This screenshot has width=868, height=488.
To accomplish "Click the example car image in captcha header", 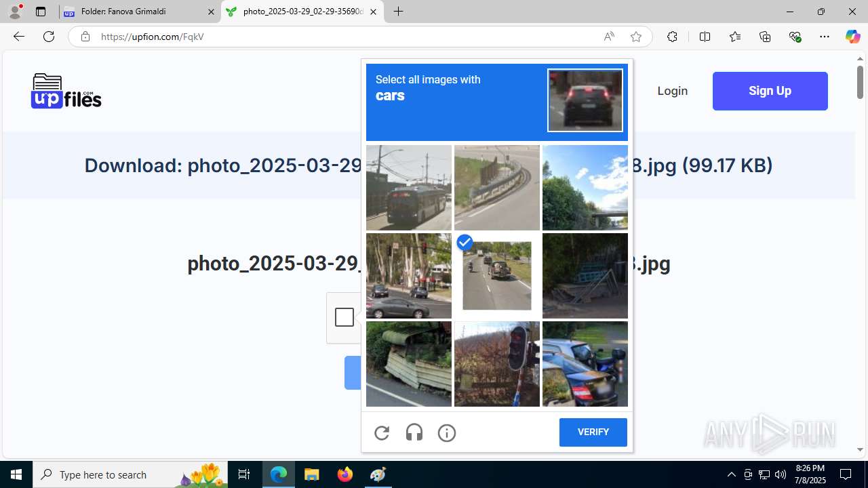I will pyautogui.click(x=585, y=100).
